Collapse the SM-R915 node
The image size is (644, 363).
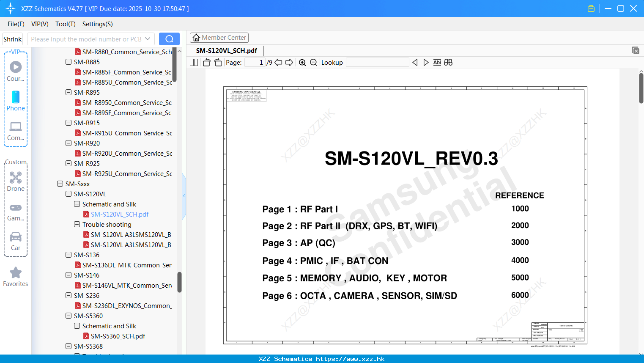[x=69, y=123]
